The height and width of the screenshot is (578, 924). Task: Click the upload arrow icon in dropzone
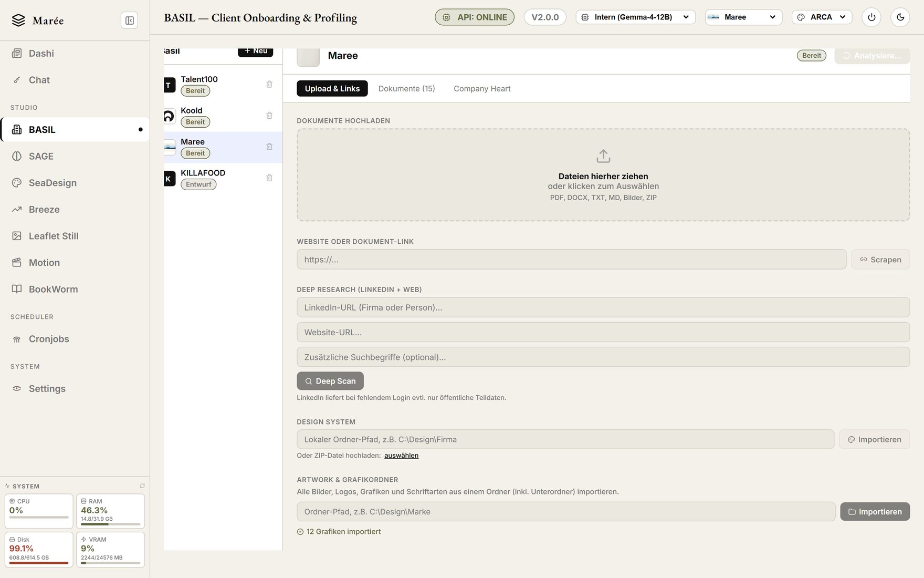(x=603, y=156)
